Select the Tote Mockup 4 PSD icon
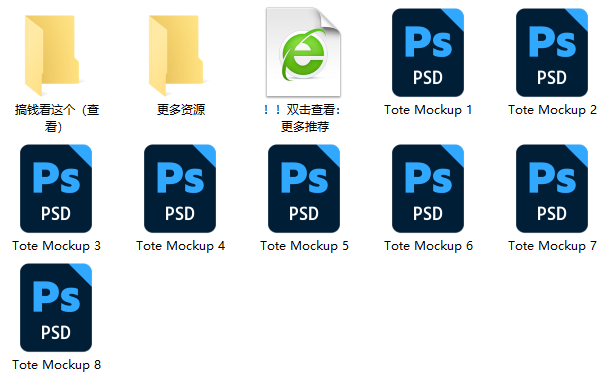The image size is (607, 377). 180,188
